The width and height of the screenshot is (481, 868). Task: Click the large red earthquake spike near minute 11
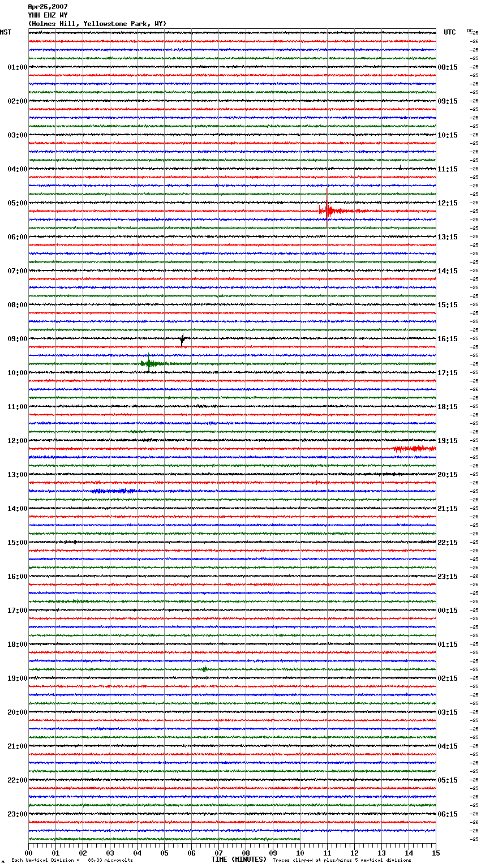(327, 208)
